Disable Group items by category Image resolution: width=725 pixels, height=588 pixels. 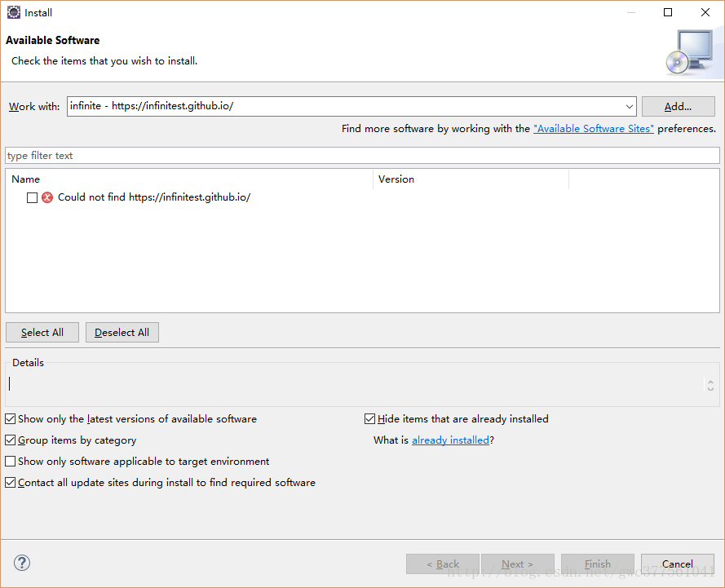tap(11, 440)
